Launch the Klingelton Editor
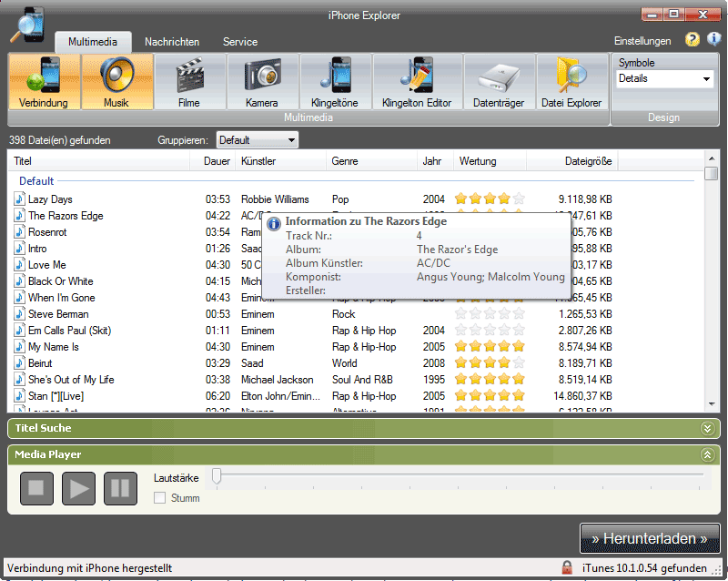 pos(417,82)
